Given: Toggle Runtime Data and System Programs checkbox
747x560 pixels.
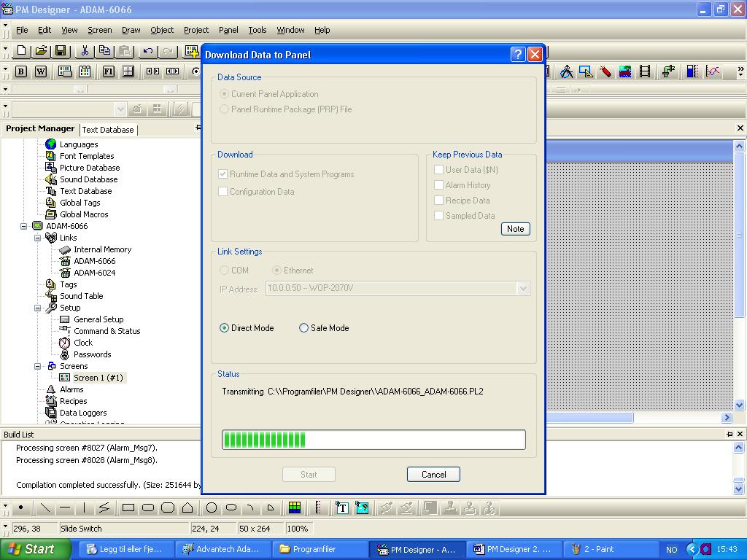Looking at the screenshot, I should [222, 174].
